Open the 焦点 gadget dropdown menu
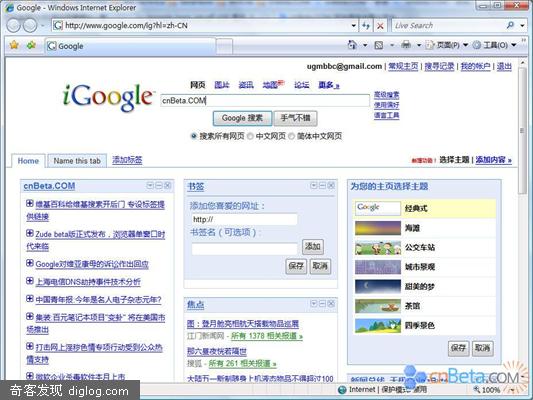Screen dimensions: 533x400 tap(314, 303)
